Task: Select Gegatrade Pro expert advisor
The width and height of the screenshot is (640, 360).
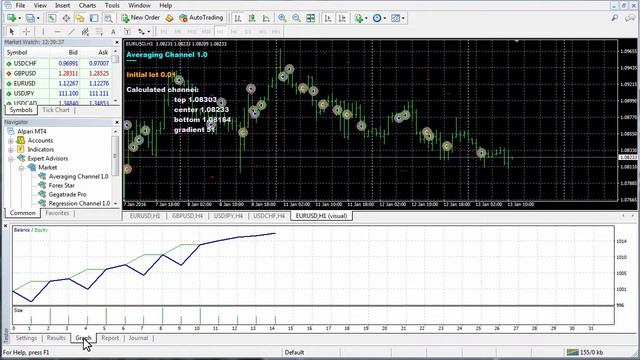Action: coord(67,194)
